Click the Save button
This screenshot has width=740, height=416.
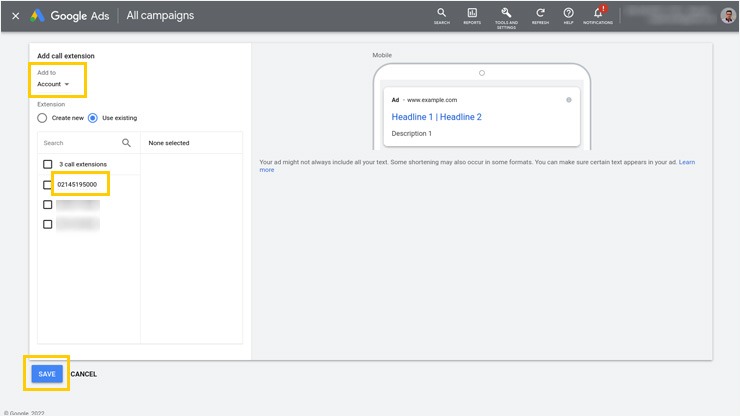[47, 374]
